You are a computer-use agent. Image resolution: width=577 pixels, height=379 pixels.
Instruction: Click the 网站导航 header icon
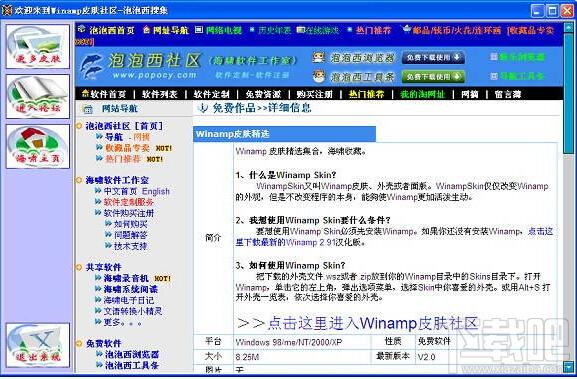pyautogui.click(x=88, y=109)
